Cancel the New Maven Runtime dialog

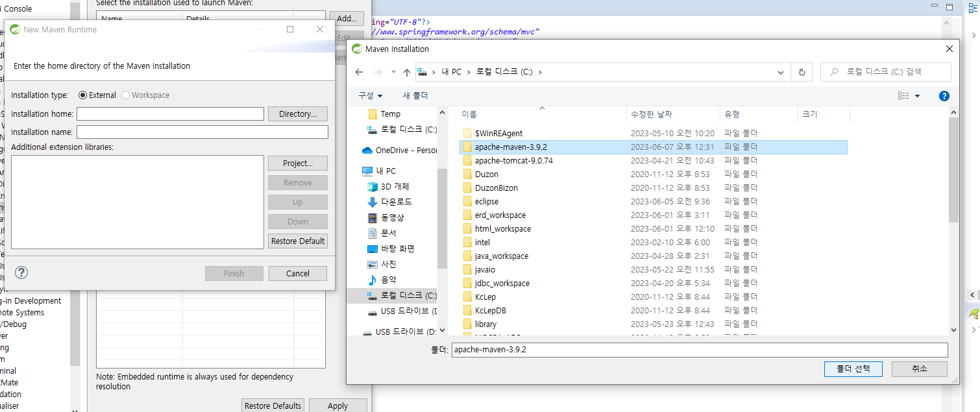click(298, 273)
